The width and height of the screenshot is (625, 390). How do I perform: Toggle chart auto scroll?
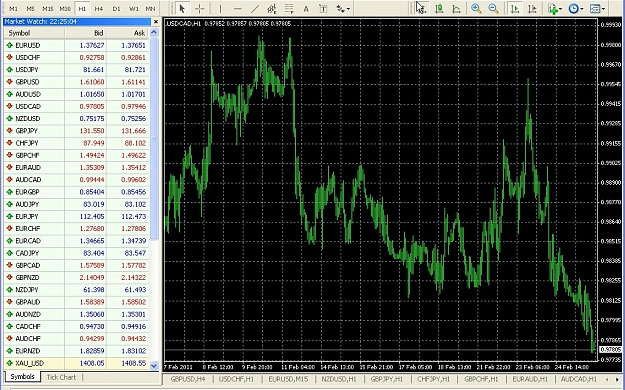point(515,8)
